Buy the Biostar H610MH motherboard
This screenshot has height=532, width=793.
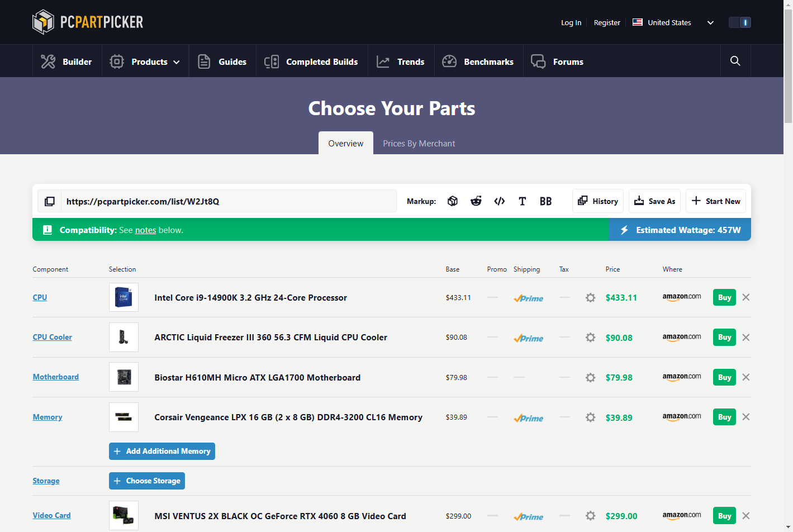coord(724,377)
